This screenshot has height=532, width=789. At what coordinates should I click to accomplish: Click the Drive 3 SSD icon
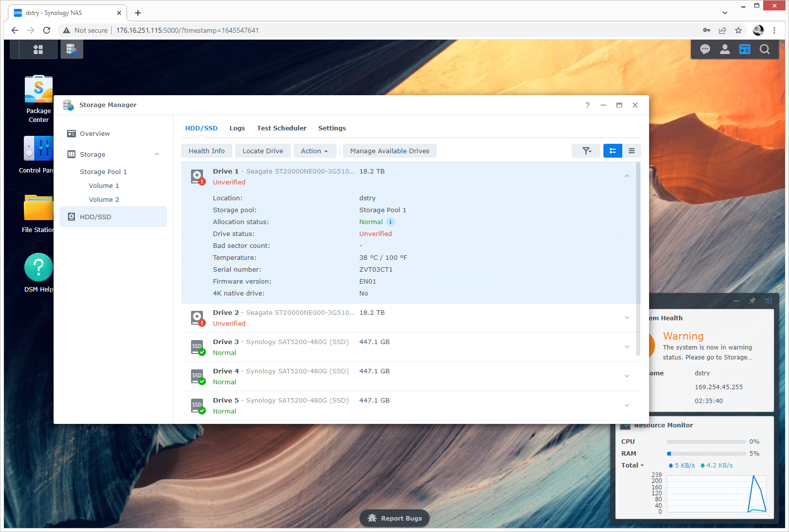pyautogui.click(x=197, y=348)
